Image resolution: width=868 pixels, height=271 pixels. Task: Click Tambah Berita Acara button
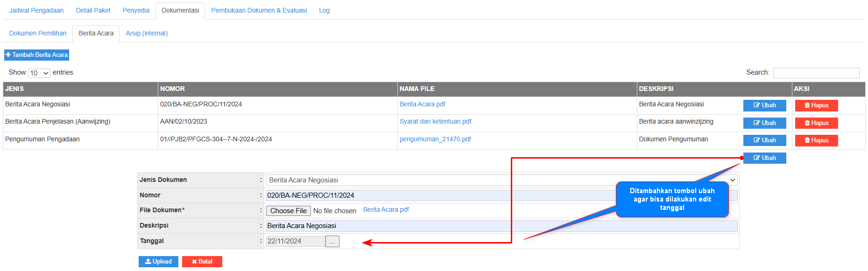37,55
